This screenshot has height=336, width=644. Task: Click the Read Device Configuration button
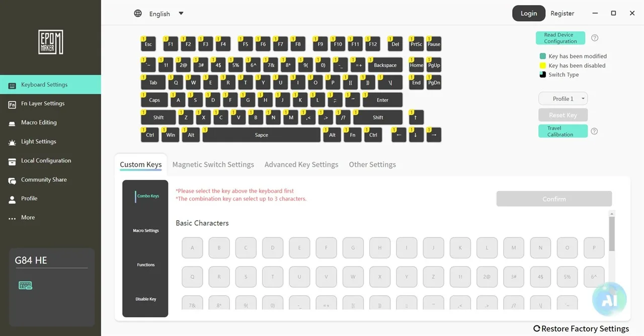coord(560,38)
